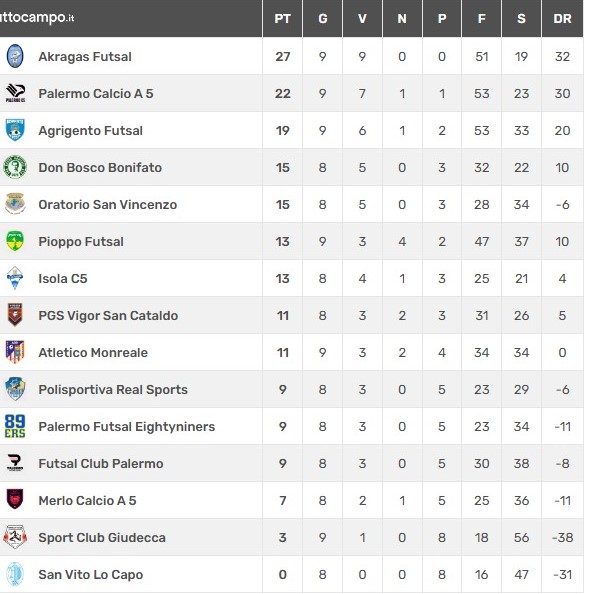This screenshot has width=598, height=594.
Task: Click the PGS Vigor San Cataldo badge
Action: (15, 315)
